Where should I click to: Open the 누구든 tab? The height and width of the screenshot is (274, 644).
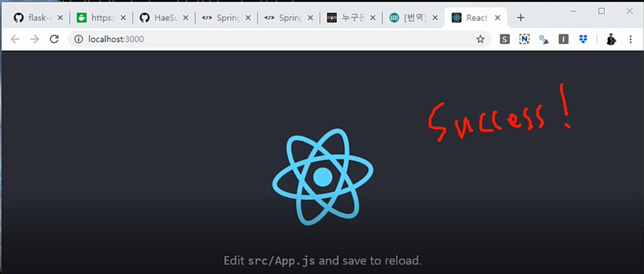[x=351, y=18]
